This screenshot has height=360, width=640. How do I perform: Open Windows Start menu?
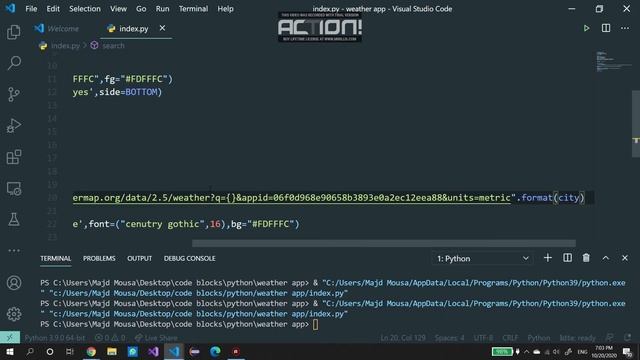point(9,351)
